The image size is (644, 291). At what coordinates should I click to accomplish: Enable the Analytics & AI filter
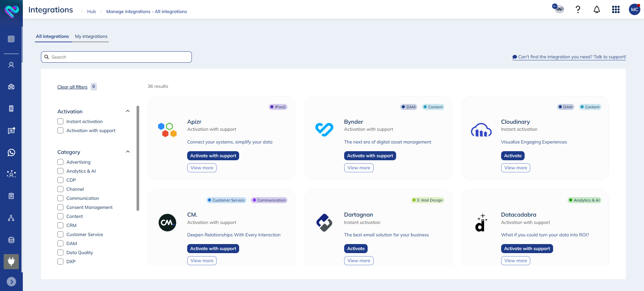point(60,171)
